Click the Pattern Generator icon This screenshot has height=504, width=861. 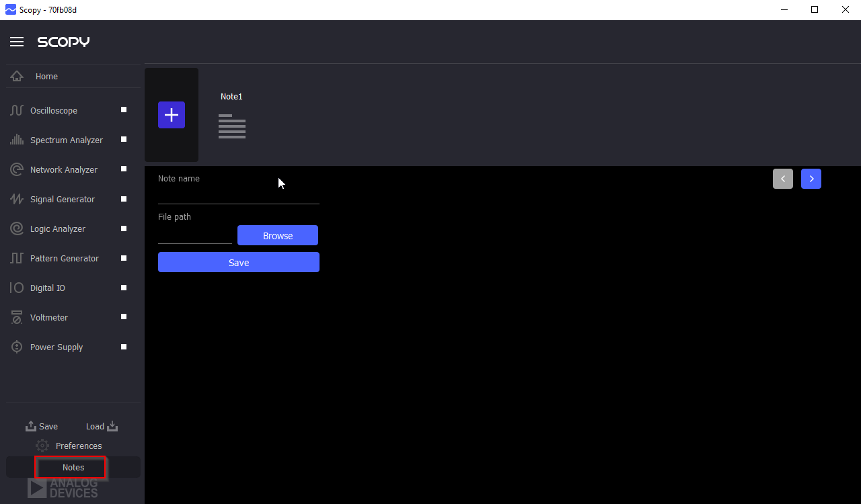pyautogui.click(x=17, y=258)
